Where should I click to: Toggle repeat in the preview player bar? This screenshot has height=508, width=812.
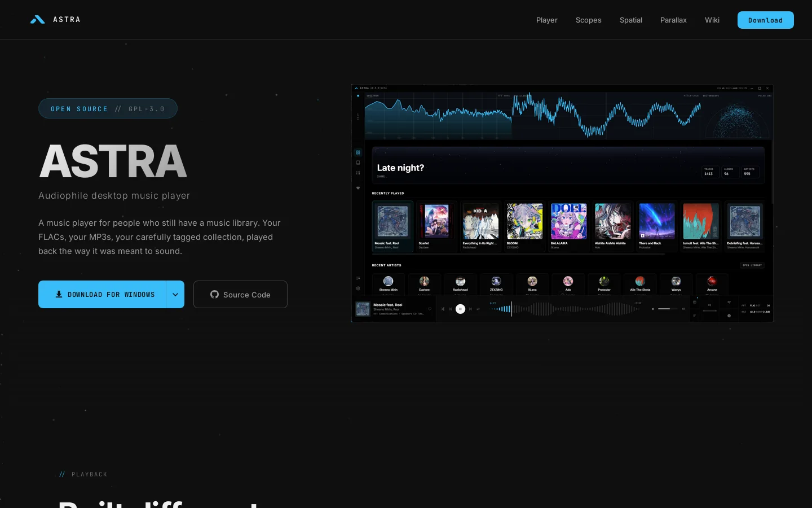(x=478, y=309)
